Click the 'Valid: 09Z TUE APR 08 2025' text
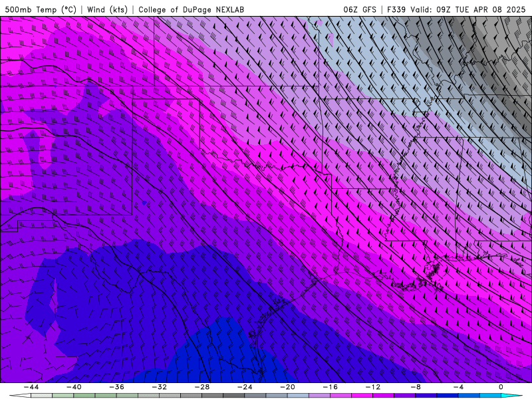532x399 pixels. (468, 9)
